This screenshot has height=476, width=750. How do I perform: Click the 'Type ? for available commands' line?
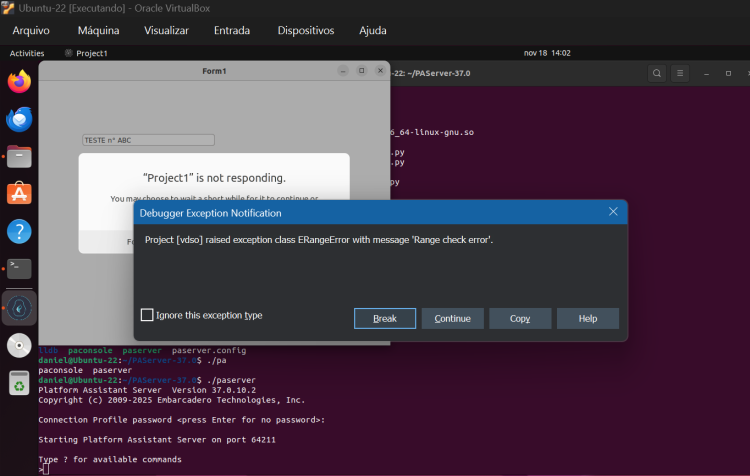(110, 459)
